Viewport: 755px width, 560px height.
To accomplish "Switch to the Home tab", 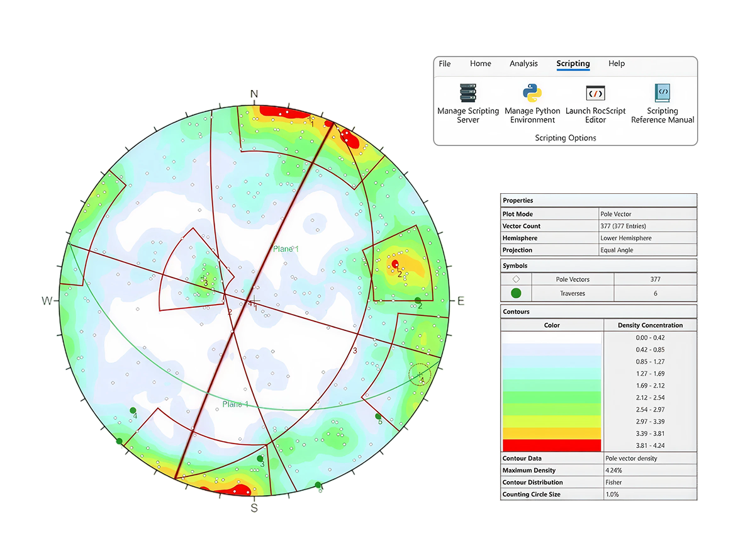I will point(481,64).
